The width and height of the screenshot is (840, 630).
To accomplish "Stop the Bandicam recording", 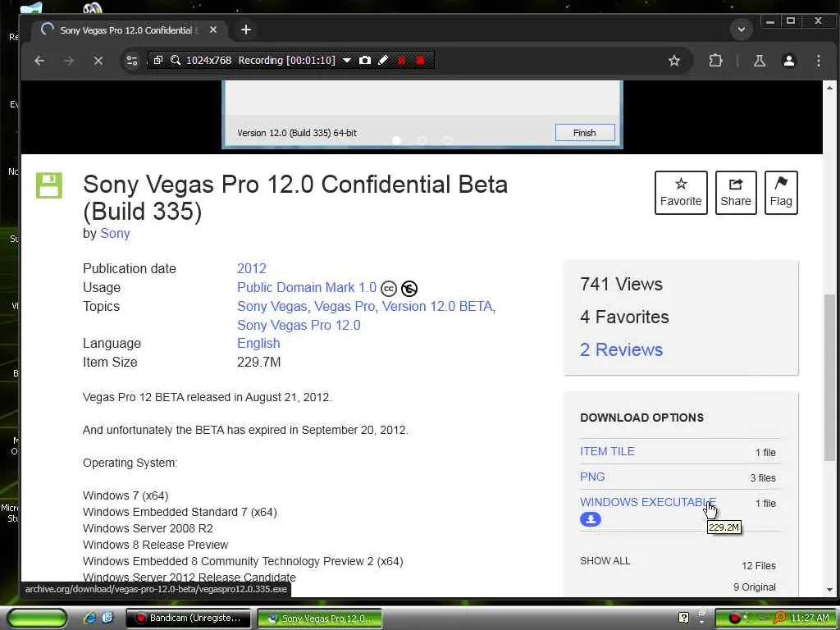I will pos(420,60).
